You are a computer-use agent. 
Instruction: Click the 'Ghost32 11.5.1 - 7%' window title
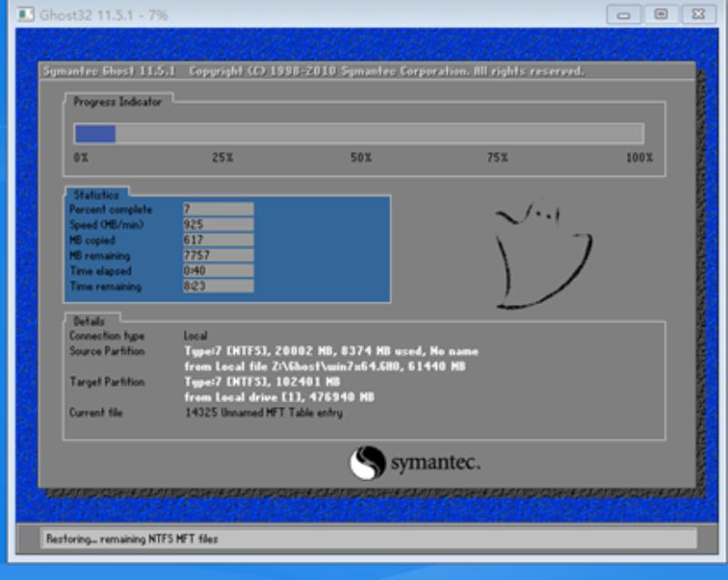coord(103,15)
